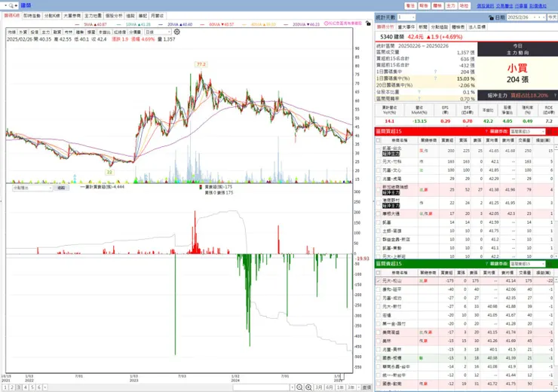Image resolution: width=558 pixels, height=392 pixels.
Task: Click the 查價 button at the bottom right of the chart
Action: pyautogui.click(x=366, y=387)
